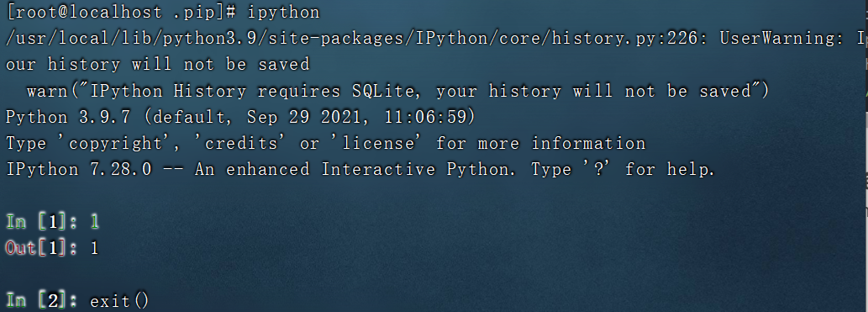
Task: Click the '[root@localhost .pip]#' shell prompt
Action: pyautogui.click(x=122, y=12)
